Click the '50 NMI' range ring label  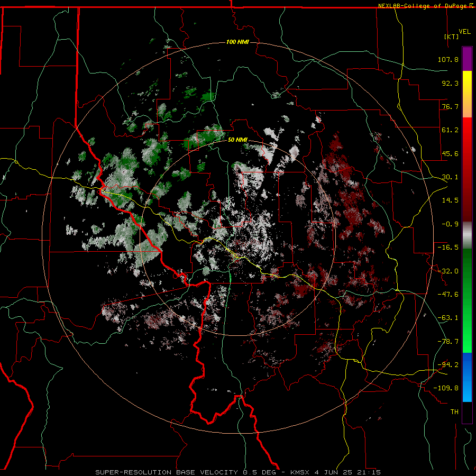(x=237, y=140)
